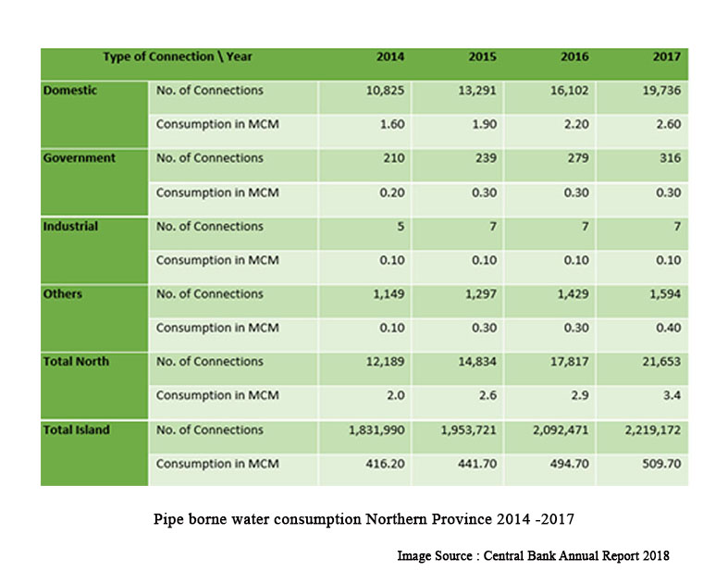Click the Others 2017 consumption value 0.40
This screenshot has height=571, width=728.
pos(668,329)
